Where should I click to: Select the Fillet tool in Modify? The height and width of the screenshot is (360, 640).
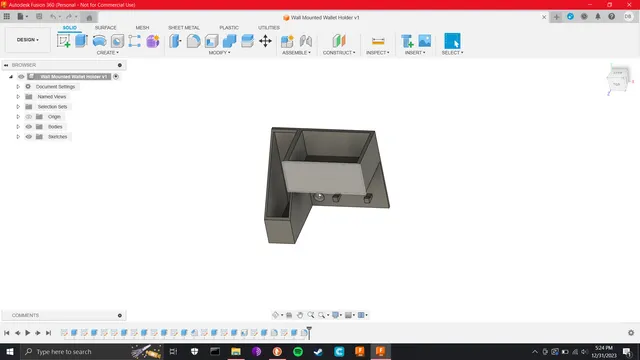point(193,41)
